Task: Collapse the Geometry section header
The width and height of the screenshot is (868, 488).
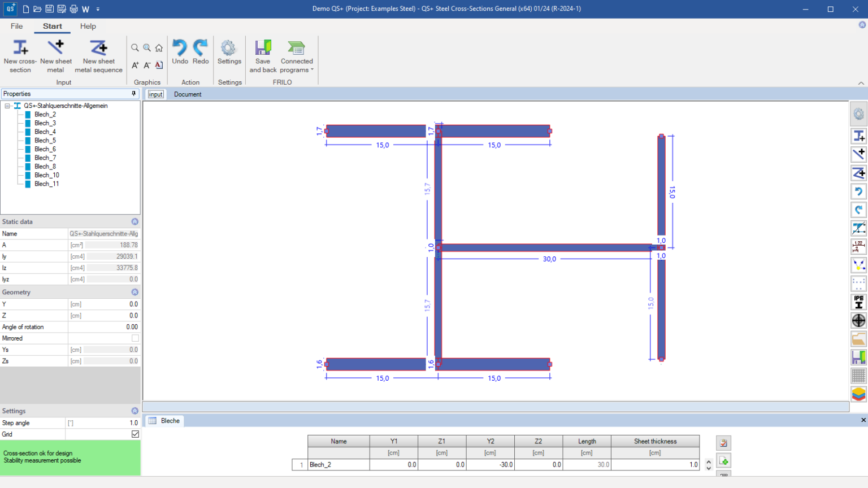Action: 134,292
